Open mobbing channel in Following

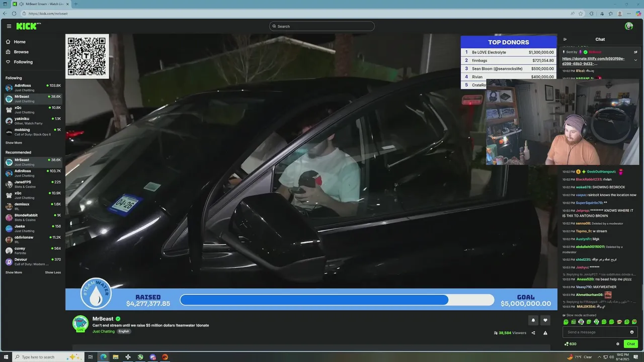coord(33,132)
